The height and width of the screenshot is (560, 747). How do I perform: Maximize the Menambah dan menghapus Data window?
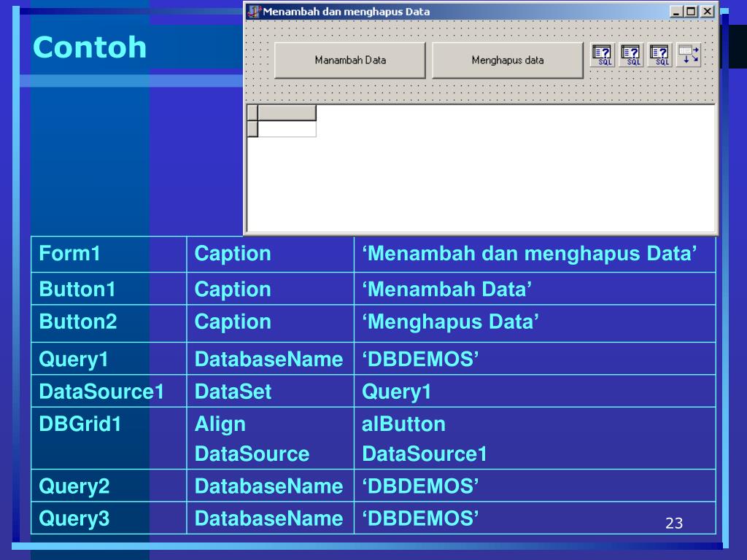[x=691, y=12]
